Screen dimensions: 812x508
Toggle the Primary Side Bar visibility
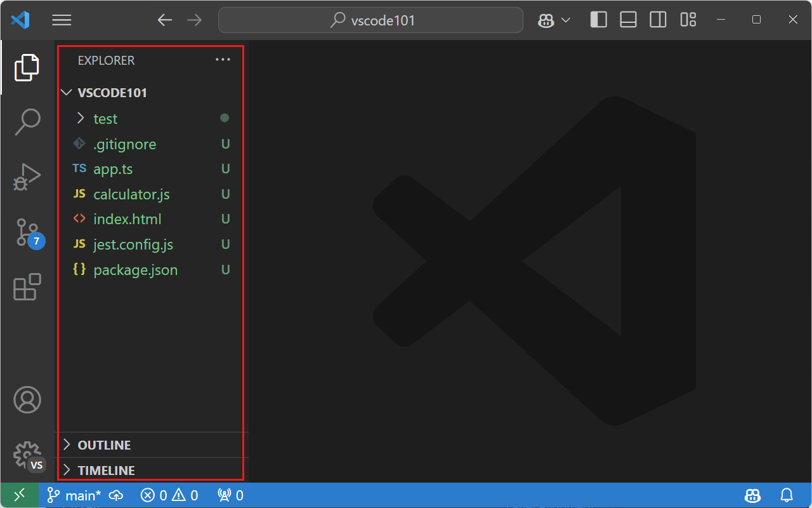point(598,20)
